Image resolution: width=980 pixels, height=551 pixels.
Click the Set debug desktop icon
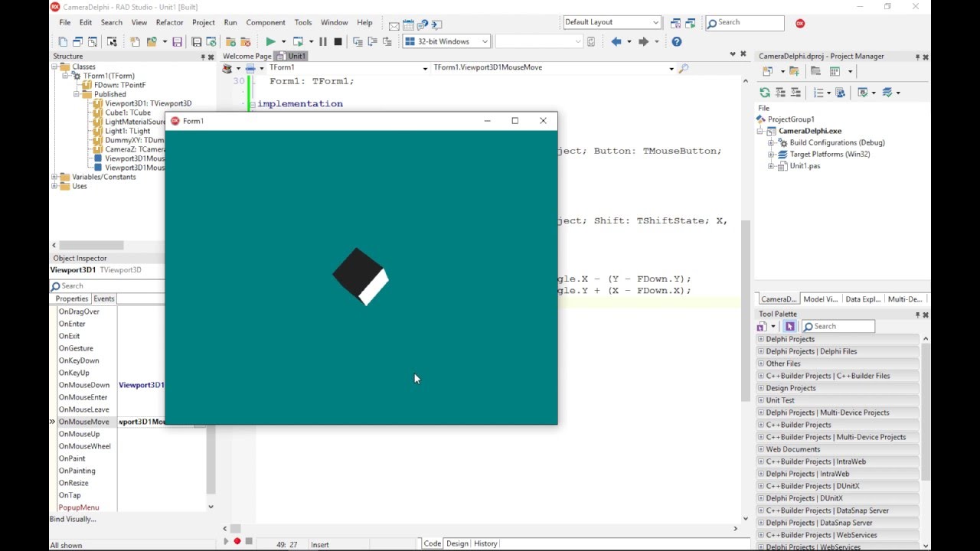coord(691,23)
